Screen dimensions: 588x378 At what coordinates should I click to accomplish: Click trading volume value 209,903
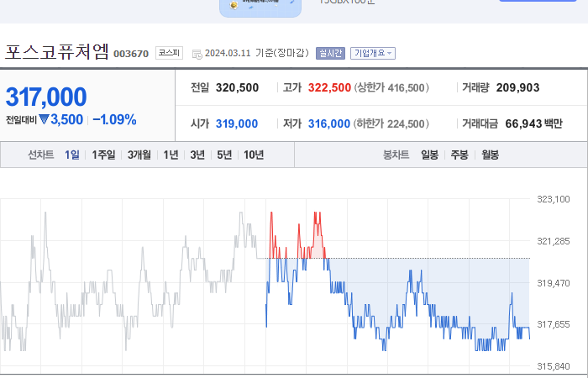pyautogui.click(x=518, y=87)
